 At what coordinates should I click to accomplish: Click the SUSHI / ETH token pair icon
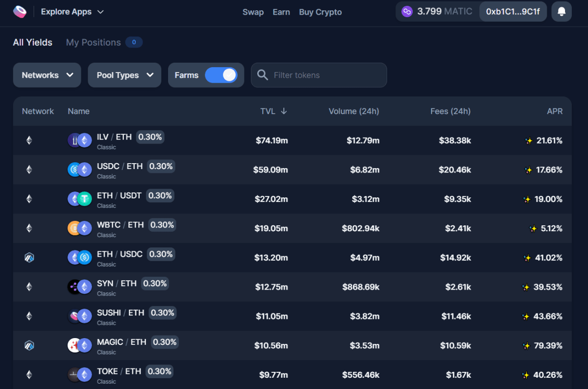click(x=80, y=316)
